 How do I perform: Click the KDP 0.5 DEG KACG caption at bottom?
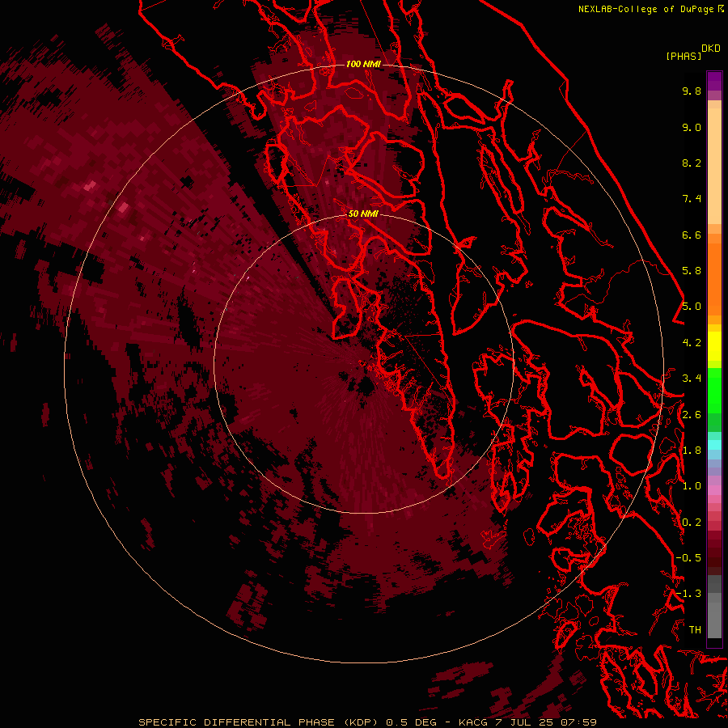click(368, 722)
